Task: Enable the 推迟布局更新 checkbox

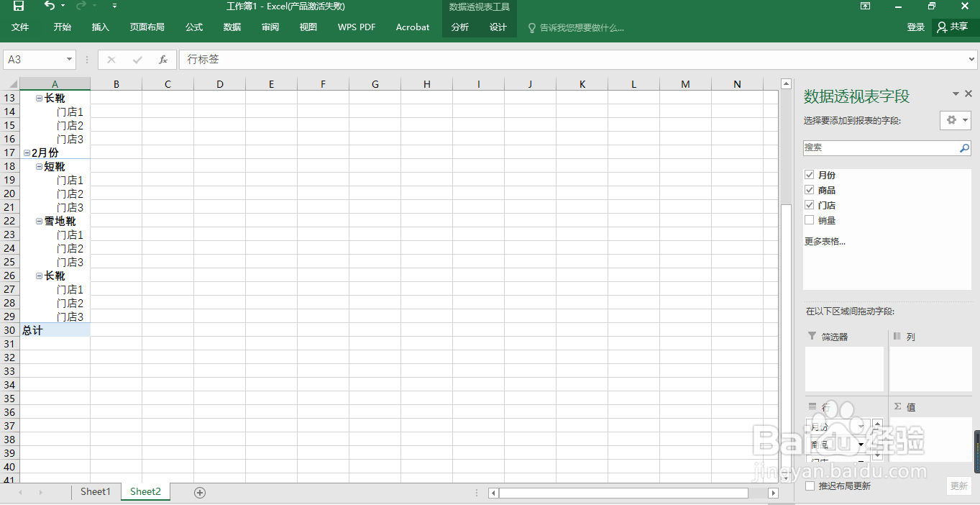Action: [810, 486]
